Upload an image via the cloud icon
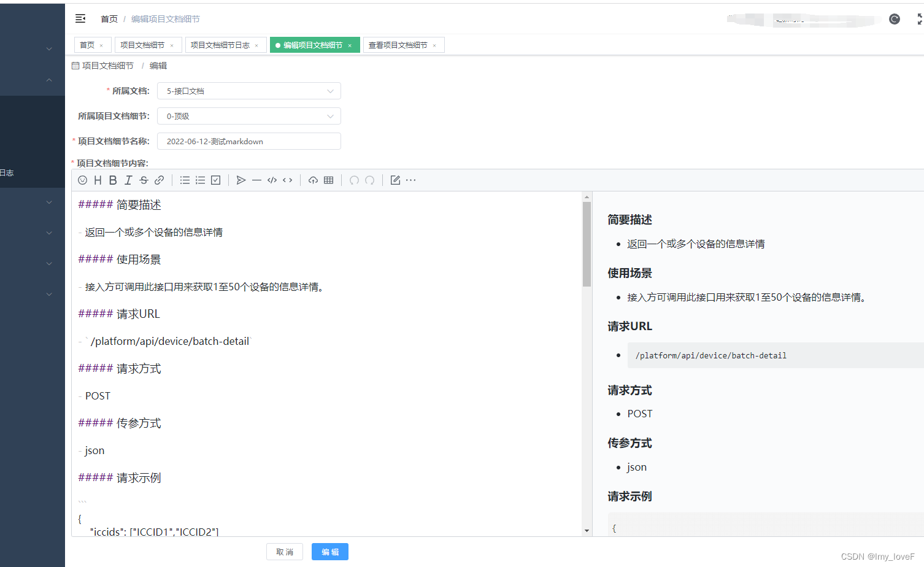The height and width of the screenshot is (567, 924). pos(313,180)
